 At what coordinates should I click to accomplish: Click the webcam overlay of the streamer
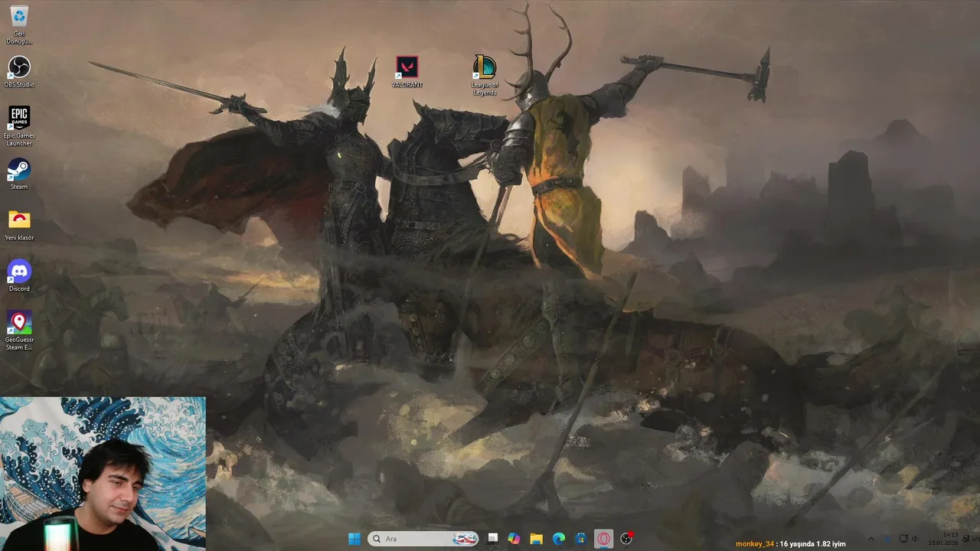(x=103, y=474)
